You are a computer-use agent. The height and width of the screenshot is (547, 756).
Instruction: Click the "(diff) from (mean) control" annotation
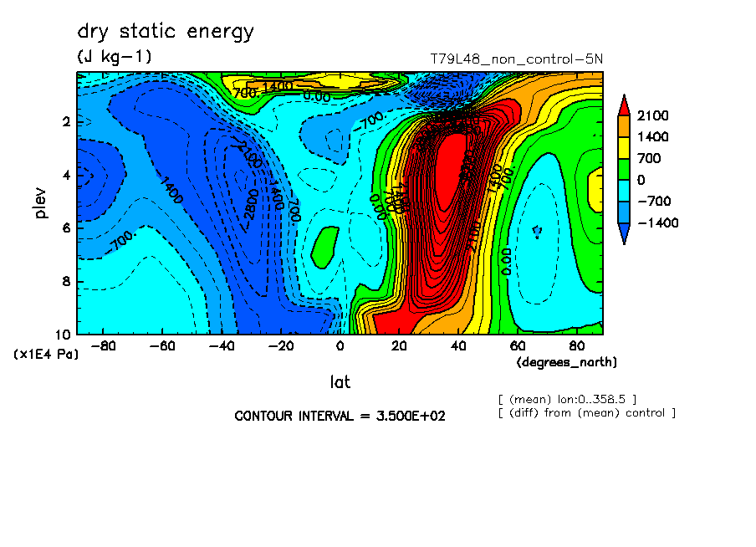click(585, 412)
